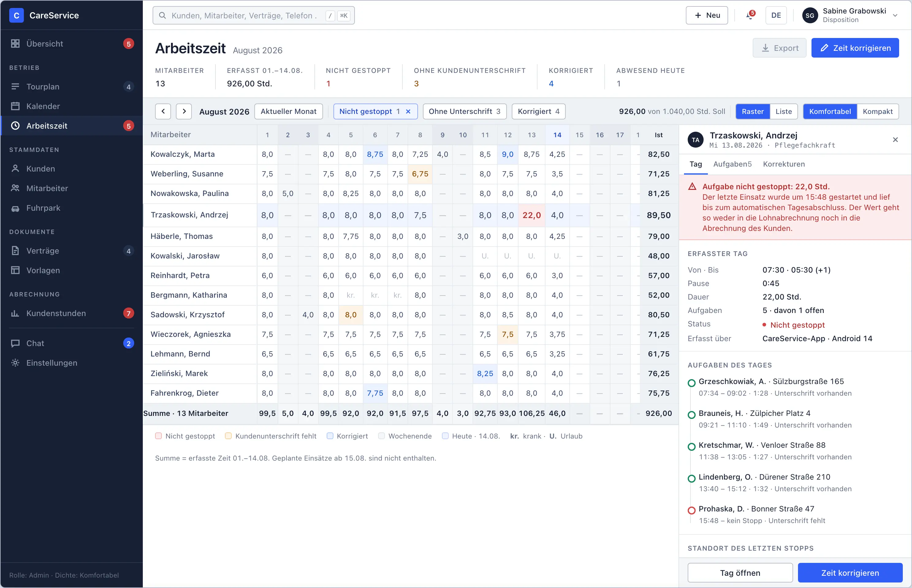Open Verträge document icon
This screenshot has height=588, width=912.
[x=15, y=251]
